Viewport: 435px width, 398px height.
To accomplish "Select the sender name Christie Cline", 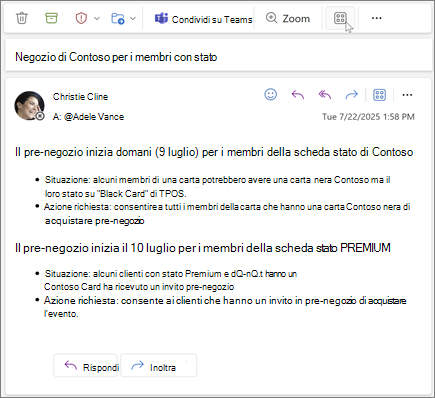I will 80,97.
